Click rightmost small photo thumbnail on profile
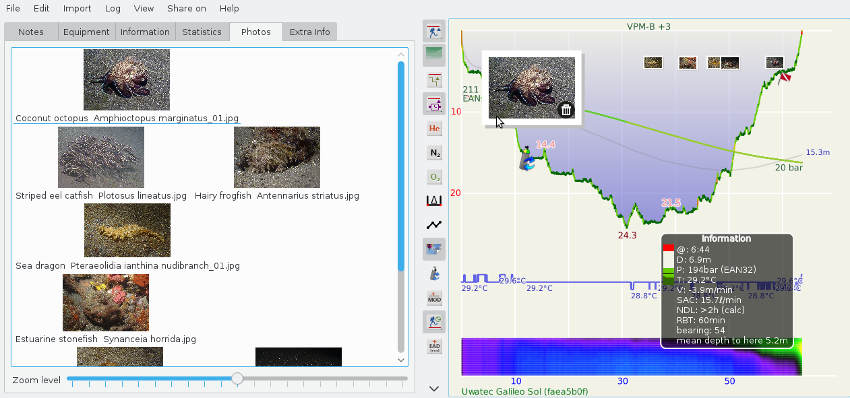850x398 pixels. (775, 63)
